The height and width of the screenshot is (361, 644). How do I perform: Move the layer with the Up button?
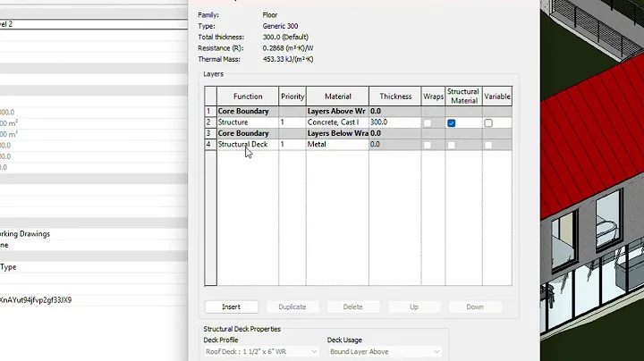(413, 306)
